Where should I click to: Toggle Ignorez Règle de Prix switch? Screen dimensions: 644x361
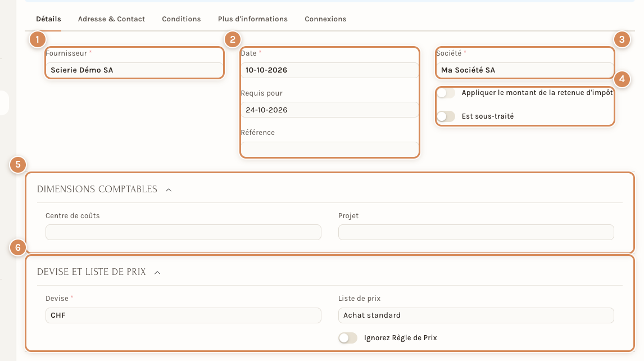[x=348, y=338]
